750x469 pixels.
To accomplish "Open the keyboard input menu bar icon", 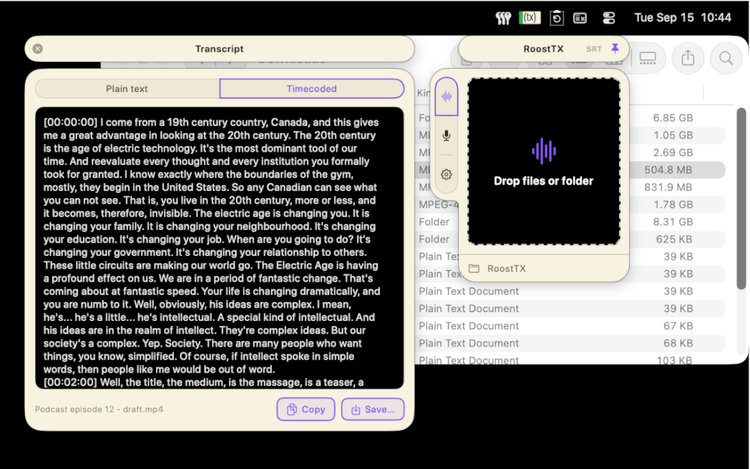I will tap(580, 18).
